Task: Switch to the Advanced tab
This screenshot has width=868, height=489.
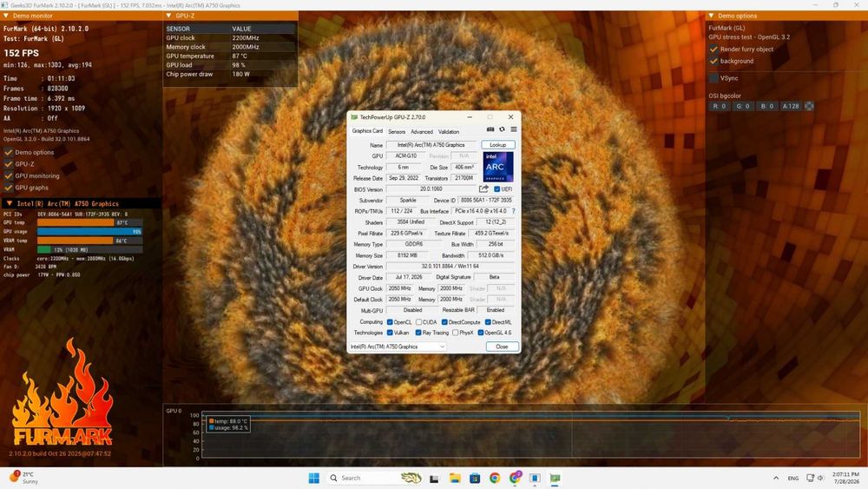Action: (422, 132)
